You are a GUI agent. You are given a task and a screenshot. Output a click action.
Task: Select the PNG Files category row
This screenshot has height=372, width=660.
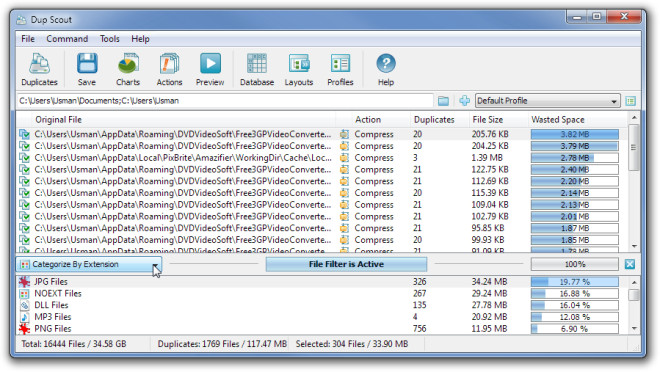click(322, 329)
